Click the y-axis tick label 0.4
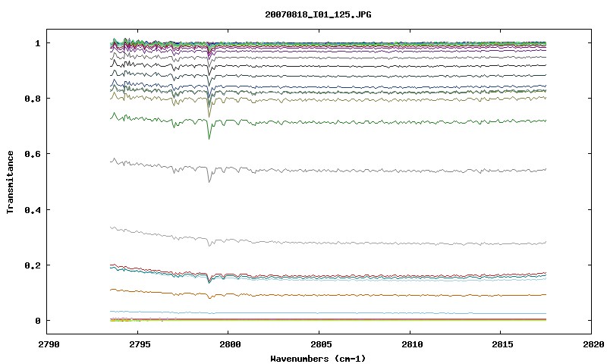This screenshot has height=364, width=607. (33, 209)
